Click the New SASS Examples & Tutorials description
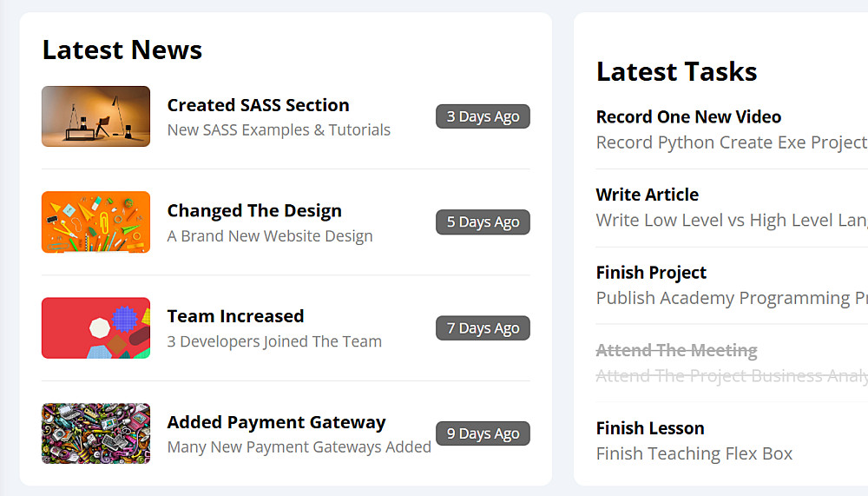The image size is (868, 496). pyautogui.click(x=279, y=130)
